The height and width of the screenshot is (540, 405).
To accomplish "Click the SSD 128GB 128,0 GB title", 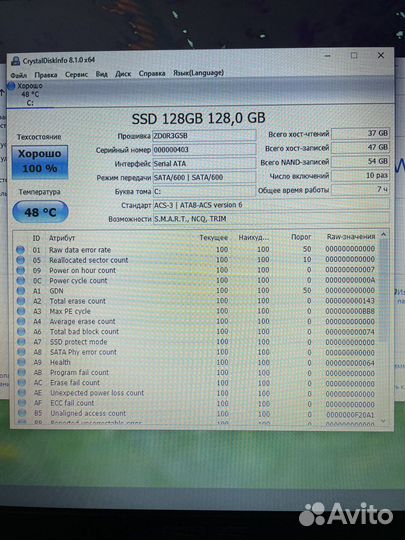I will click(199, 118).
